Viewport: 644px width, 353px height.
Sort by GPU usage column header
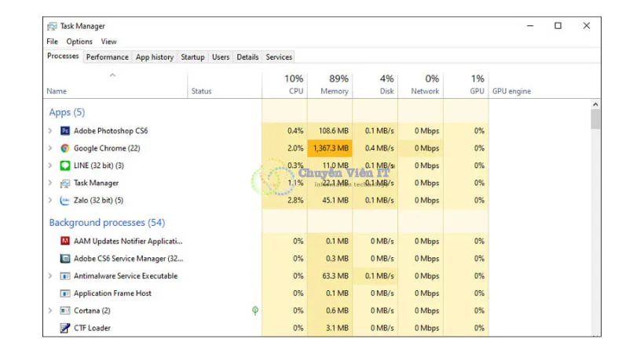coord(467,85)
